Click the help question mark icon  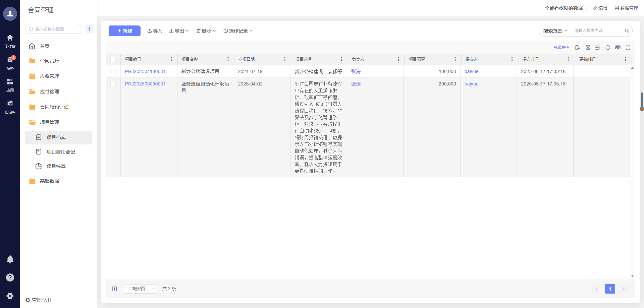pos(10,278)
